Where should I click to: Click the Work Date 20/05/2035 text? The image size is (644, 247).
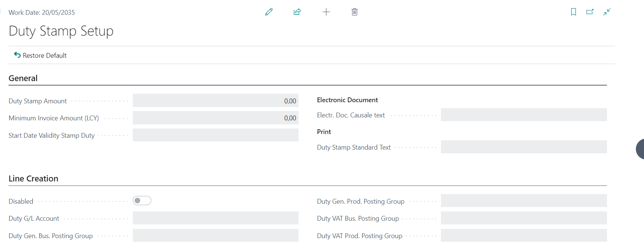(42, 13)
